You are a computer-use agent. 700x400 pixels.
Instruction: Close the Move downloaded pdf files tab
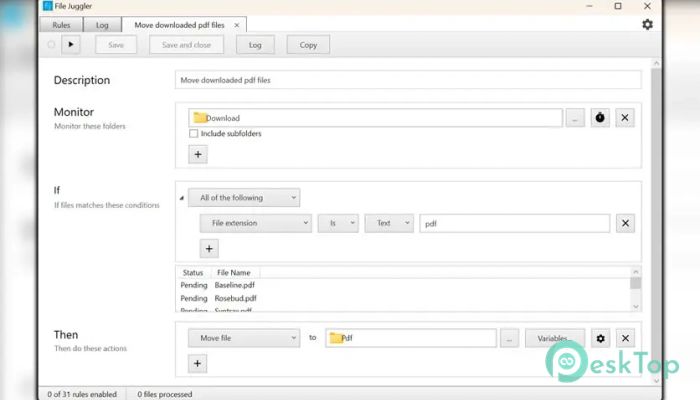[237, 25]
